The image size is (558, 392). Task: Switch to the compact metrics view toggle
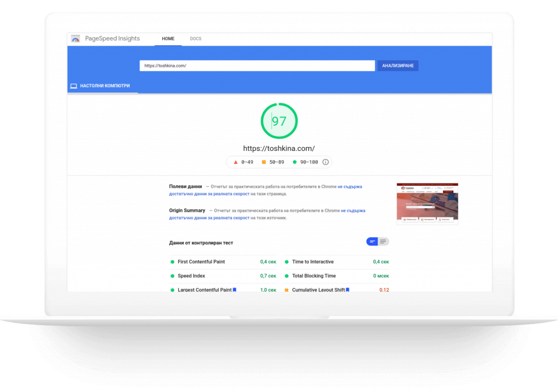[x=372, y=242]
